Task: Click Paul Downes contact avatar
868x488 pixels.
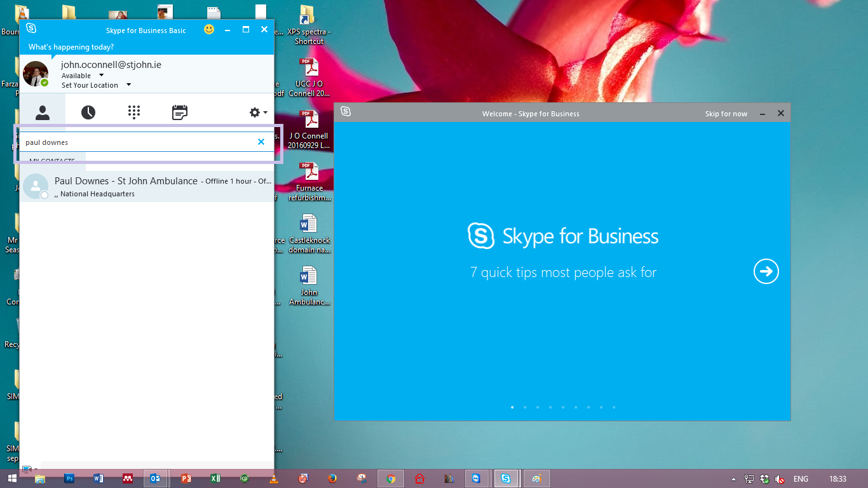Action: pyautogui.click(x=36, y=186)
